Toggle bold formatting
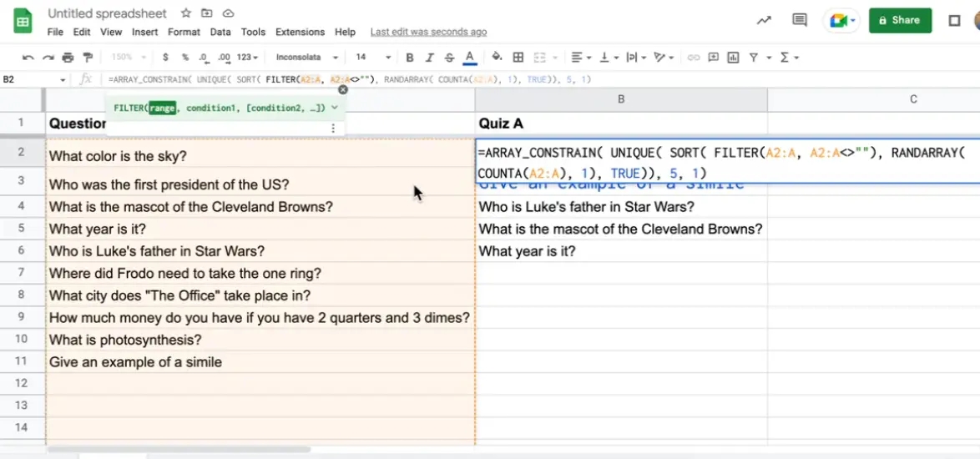 point(410,58)
